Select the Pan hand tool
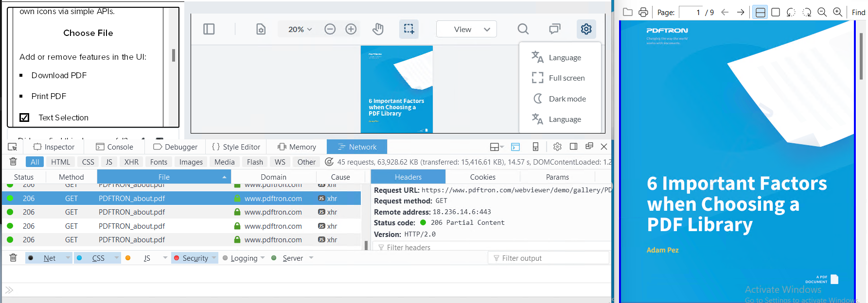This screenshot has width=868, height=303. tap(378, 29)
